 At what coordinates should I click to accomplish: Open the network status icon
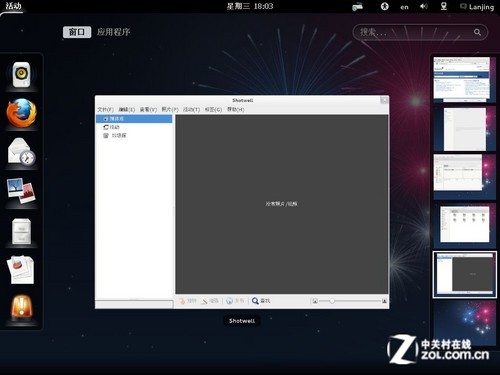click(444, 6)
